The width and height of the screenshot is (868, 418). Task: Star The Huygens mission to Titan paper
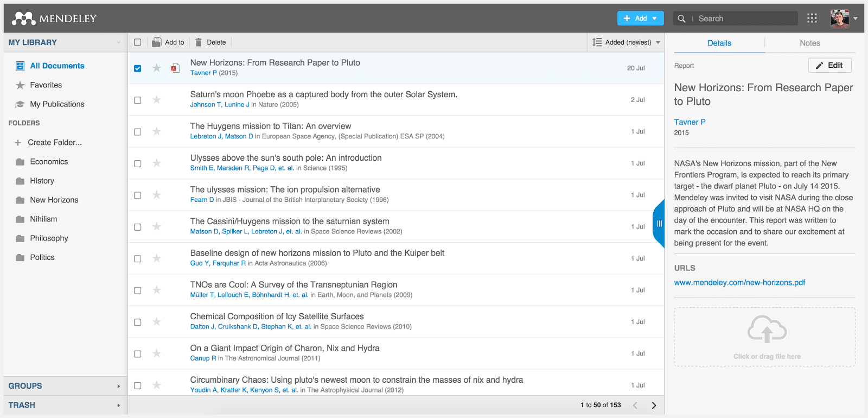pos(157,131)
